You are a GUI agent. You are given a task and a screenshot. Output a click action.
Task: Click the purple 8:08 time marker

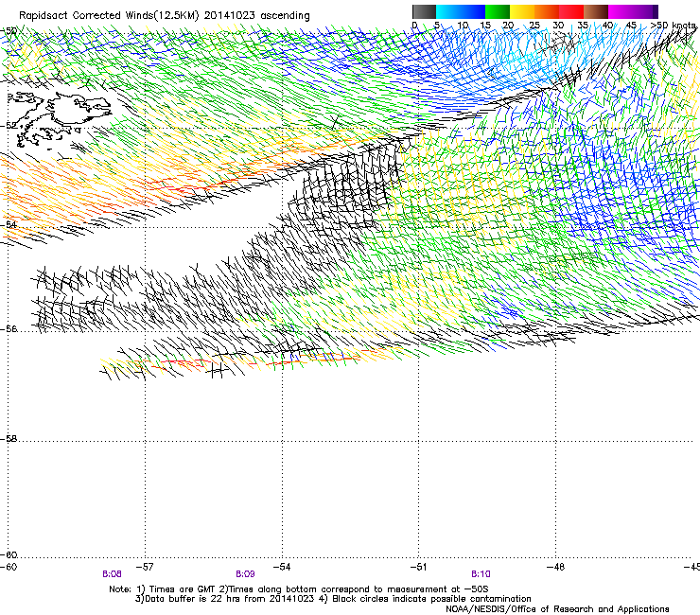[x=112, y=574]
